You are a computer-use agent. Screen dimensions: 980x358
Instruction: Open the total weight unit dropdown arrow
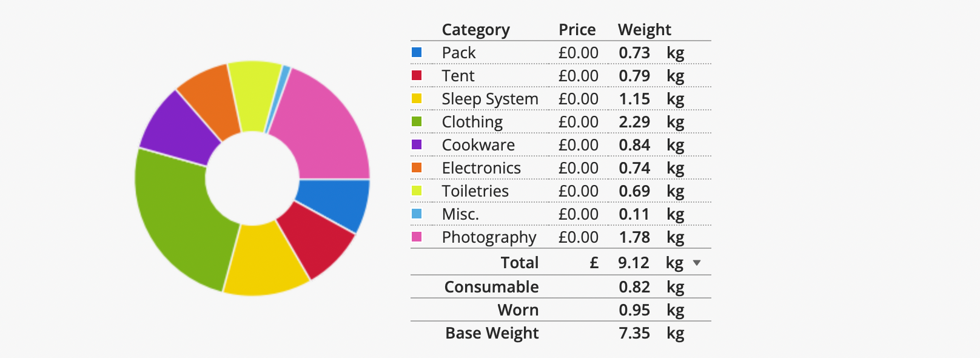[697, 263]
